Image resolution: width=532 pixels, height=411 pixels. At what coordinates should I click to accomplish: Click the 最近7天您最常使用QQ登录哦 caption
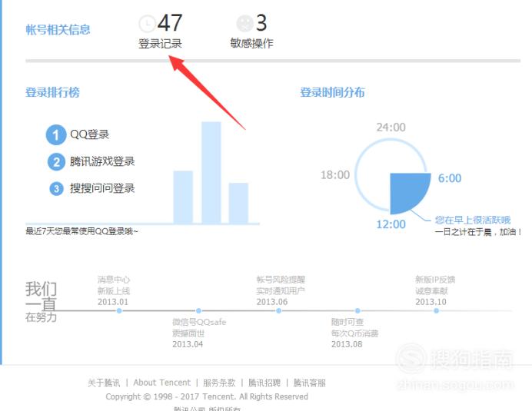(81, 231)
